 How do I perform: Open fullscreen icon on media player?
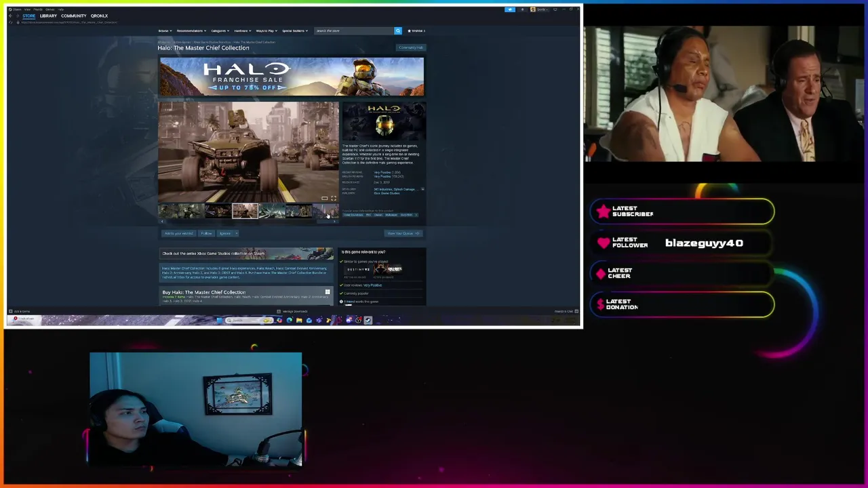[x=334, y=198]
